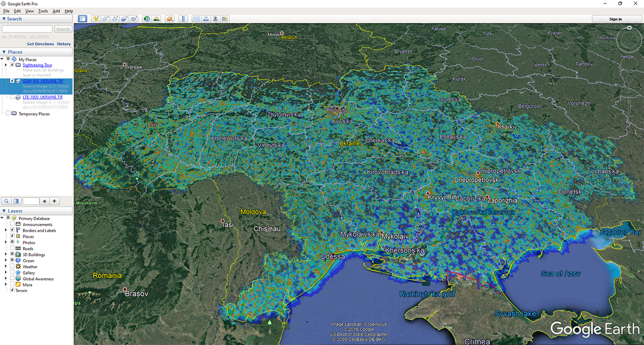
Task: Open the search History link
Action: (64, 44)
